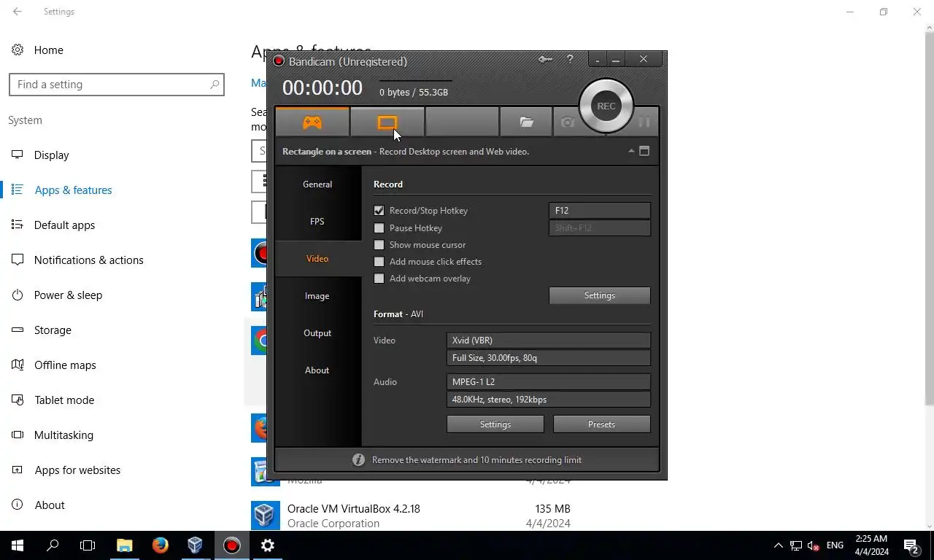The width and height of the screenshot is (934, 560).
Task: Click the Settings window vertical scrollbar
Action: [929, 219]
